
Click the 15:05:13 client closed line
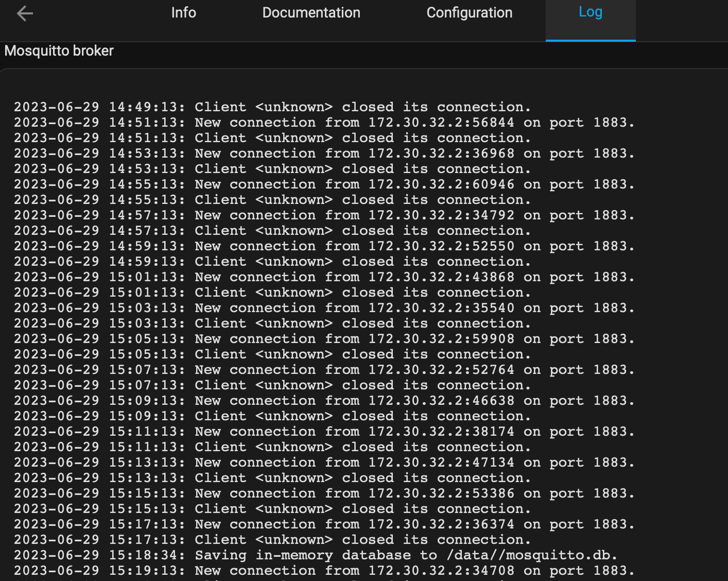tap(272, 354)
